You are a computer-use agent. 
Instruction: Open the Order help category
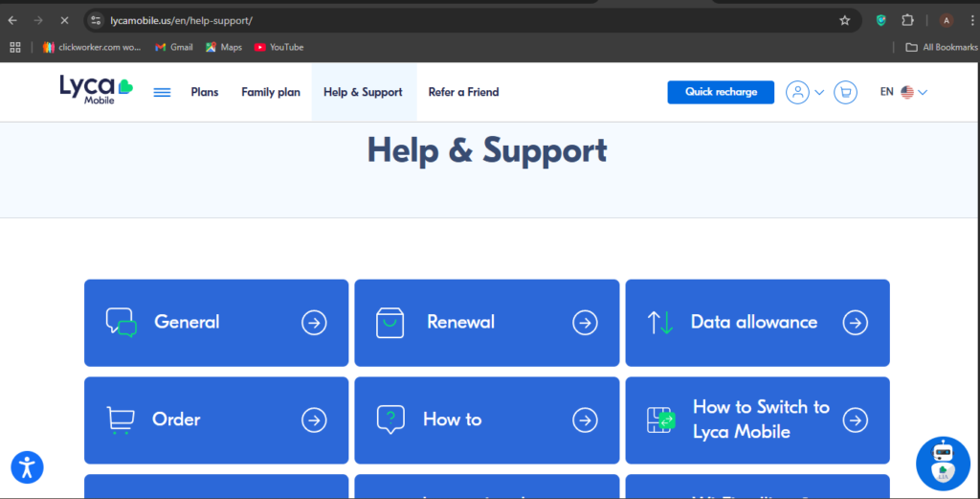click(216, 420)
